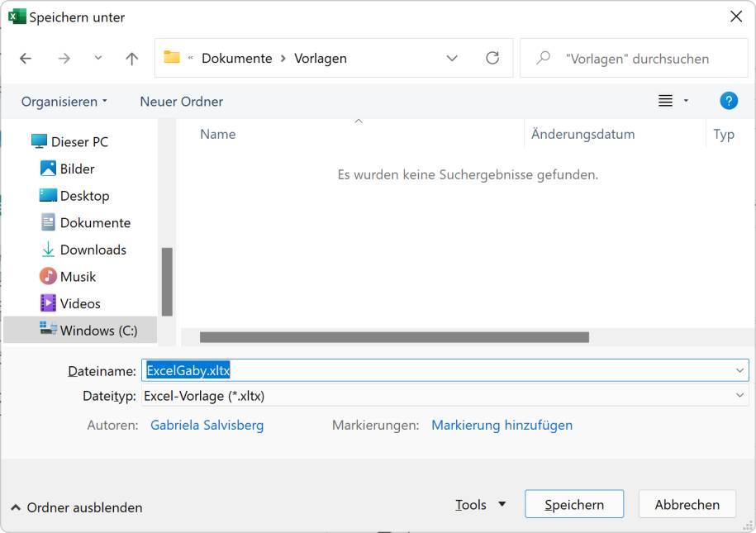Click the back navigation arrow

[x=26, y=59]
